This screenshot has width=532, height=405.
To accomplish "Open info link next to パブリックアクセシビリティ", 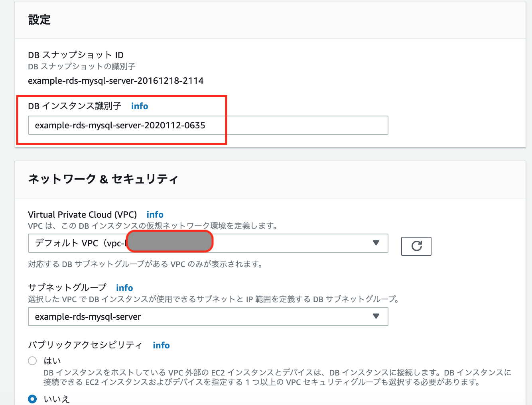I will 161,345.
